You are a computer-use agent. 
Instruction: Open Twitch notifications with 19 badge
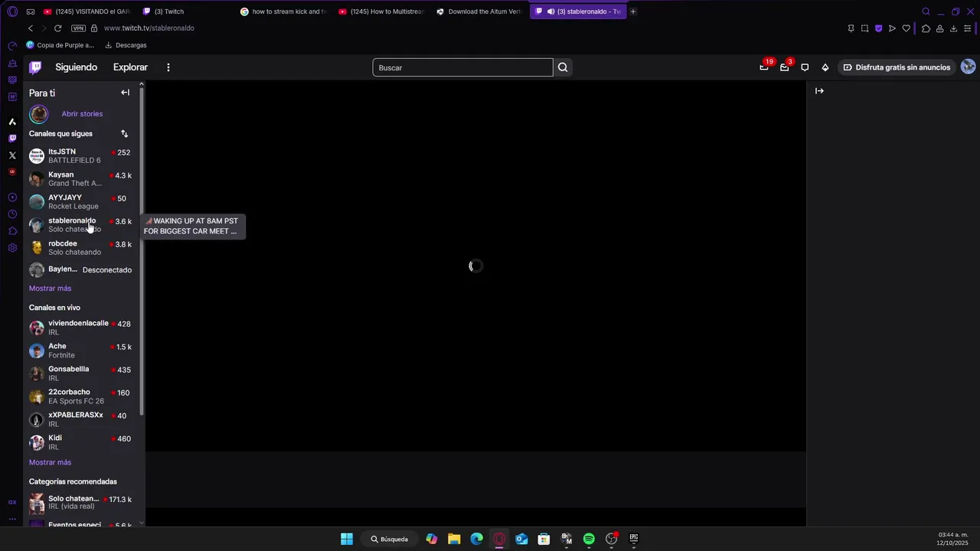pyautogui.click(x=764, y=67)
